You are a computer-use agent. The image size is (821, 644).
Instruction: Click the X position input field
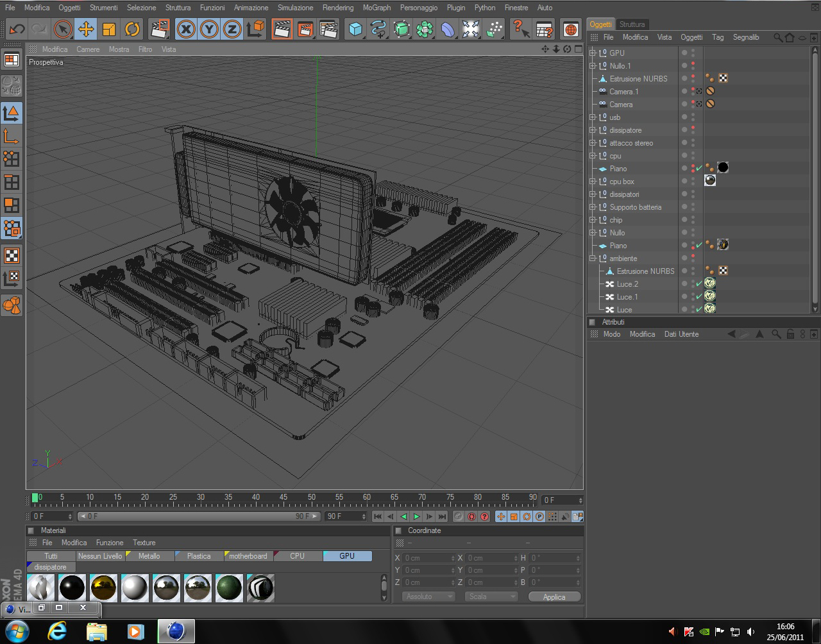coord(428,558)
